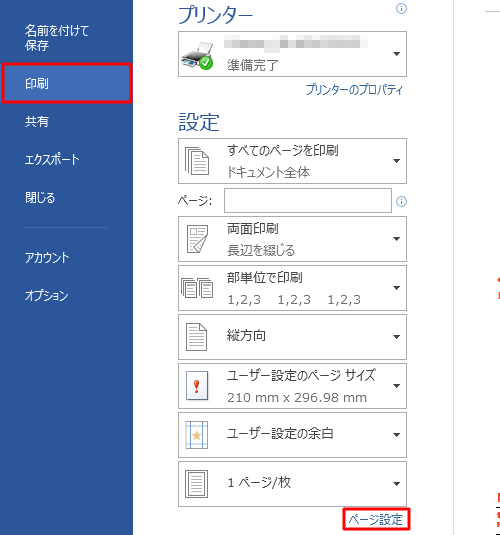The image size is (500, 535).
Task: Open the ページ設定 link
Action: (x=376, y=520)
